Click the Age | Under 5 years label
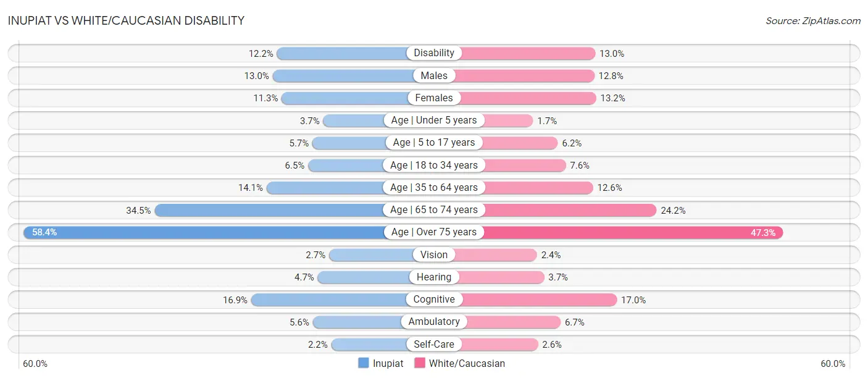The width and height of the screenshot is (868, 378). pos(434,120)
